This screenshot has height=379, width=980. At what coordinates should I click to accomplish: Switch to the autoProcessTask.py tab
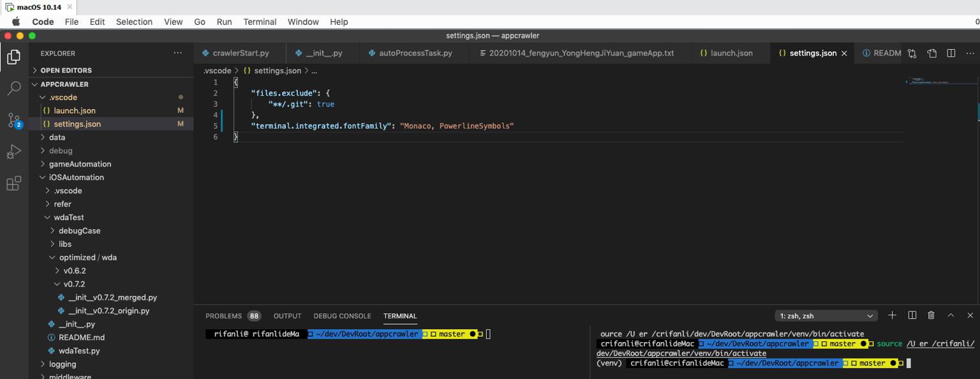[415, 53]
